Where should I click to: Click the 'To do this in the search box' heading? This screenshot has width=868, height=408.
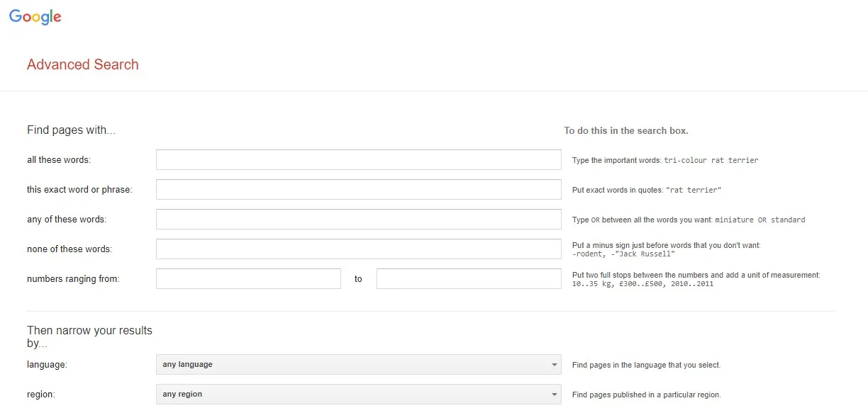point(626,131)
